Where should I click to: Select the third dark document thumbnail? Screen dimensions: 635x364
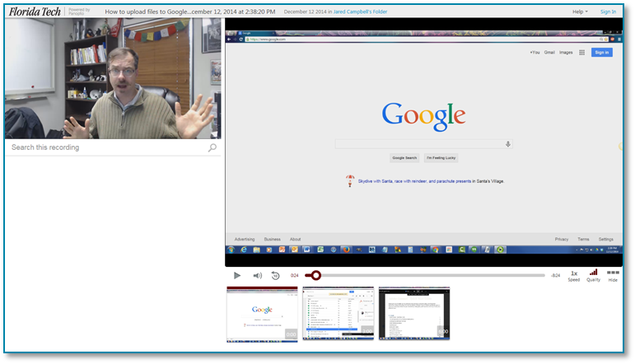(x=414, y=314)
